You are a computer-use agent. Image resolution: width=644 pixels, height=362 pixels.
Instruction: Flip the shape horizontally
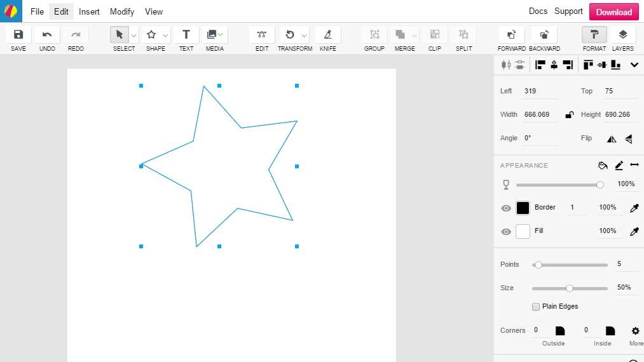click(x=612, y=139)
